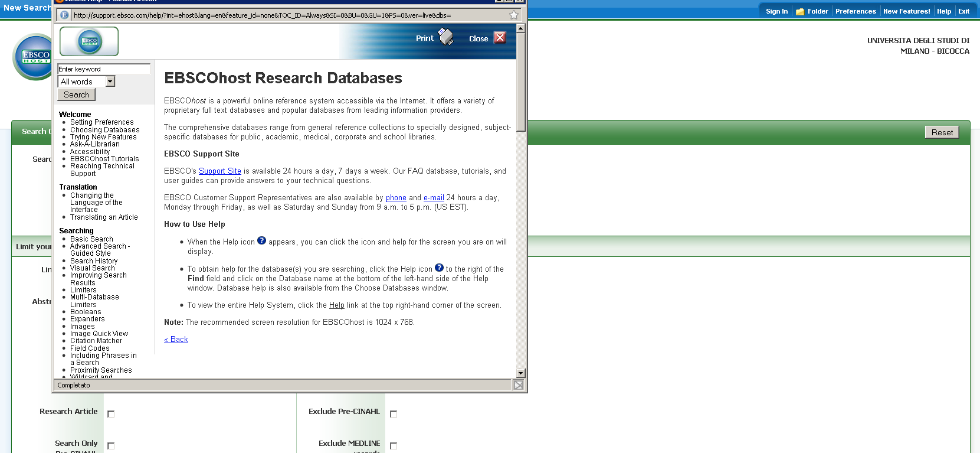This screenshot has height=453, width=980.
Task: Click the Reset button
Action: (x=942, y=132)
